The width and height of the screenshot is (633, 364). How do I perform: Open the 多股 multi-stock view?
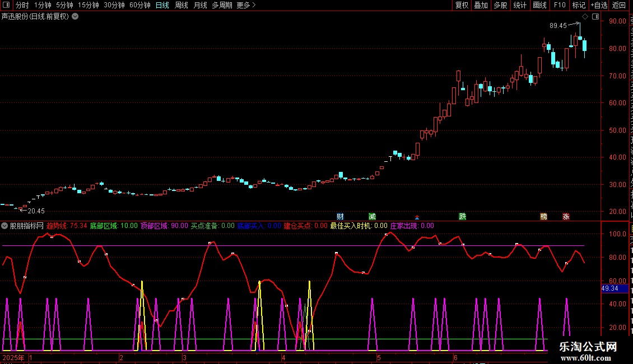tap(500, 5)
